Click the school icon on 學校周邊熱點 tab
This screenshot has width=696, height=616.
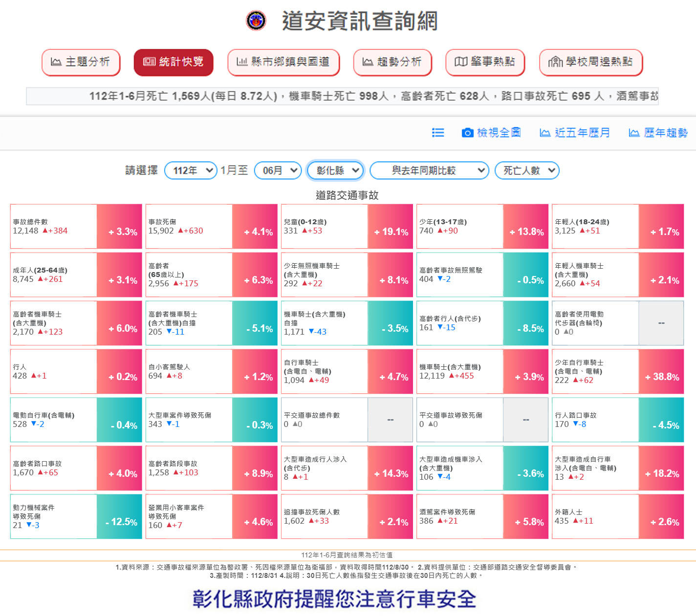click(555, 62)
